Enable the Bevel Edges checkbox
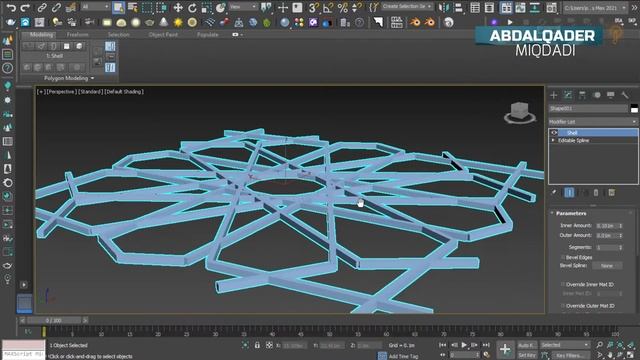This screenshot has width=640, height=360. point(563,257)
